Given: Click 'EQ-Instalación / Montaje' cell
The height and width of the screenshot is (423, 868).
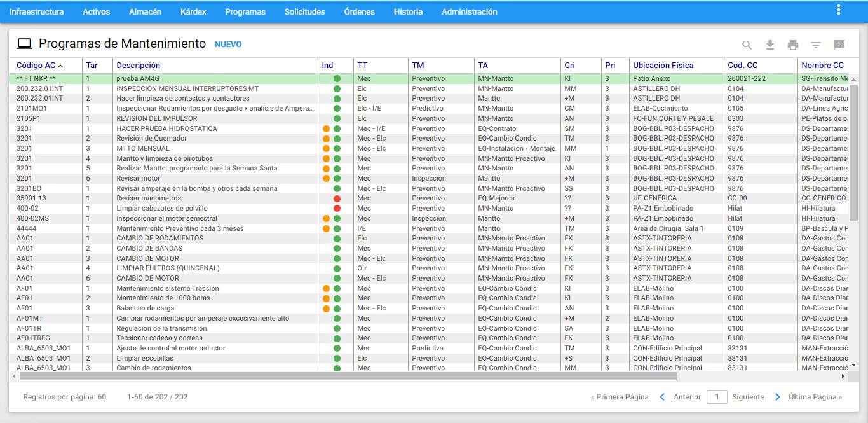Looking at the screenshot, I should (517, 149).
